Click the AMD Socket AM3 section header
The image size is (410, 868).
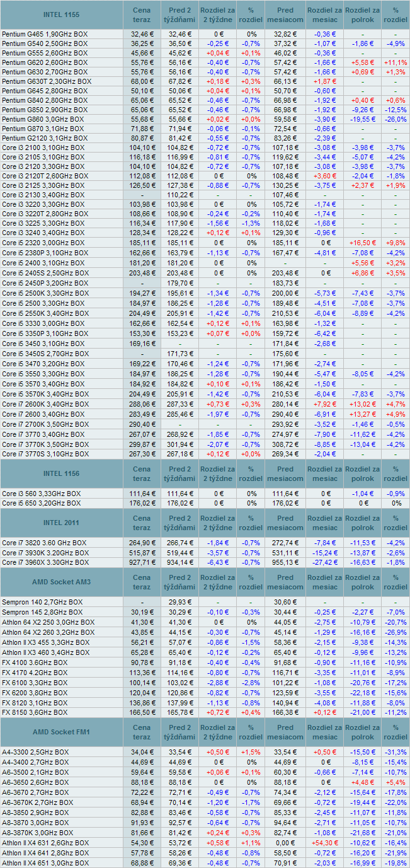62,582
